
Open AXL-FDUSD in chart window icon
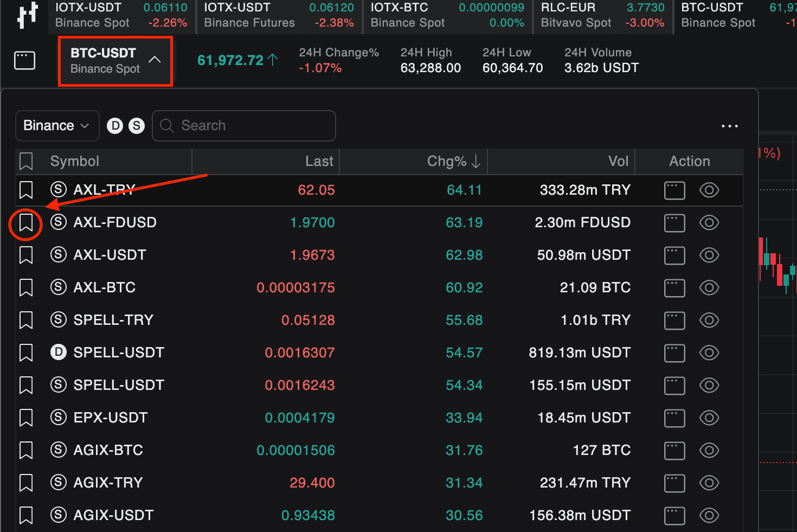(674, 223)
